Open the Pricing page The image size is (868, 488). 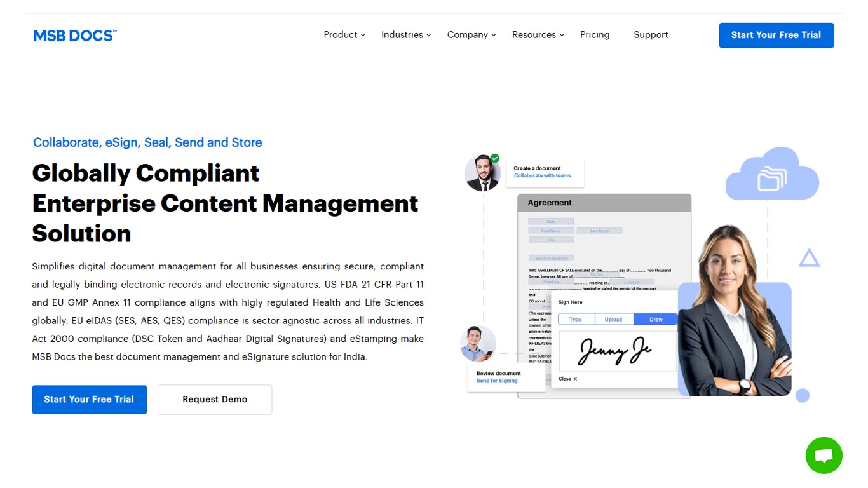595,35
